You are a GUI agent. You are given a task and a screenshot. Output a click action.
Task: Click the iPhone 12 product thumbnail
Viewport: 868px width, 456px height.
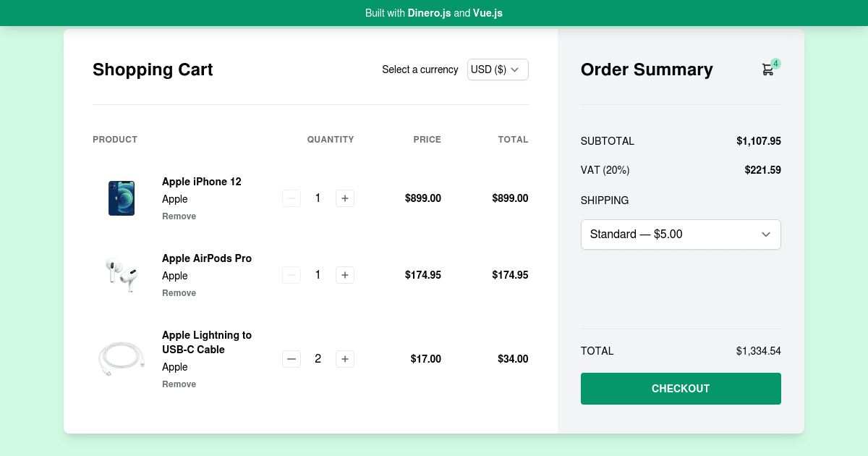tap(122, 198)
